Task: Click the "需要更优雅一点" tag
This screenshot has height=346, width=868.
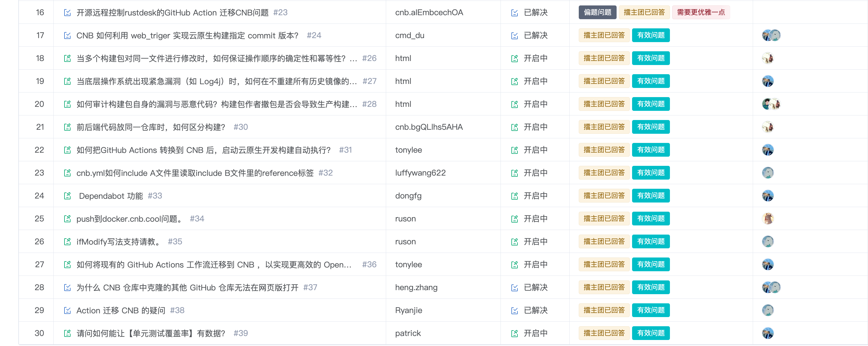Action: click(x=701, y=12)
